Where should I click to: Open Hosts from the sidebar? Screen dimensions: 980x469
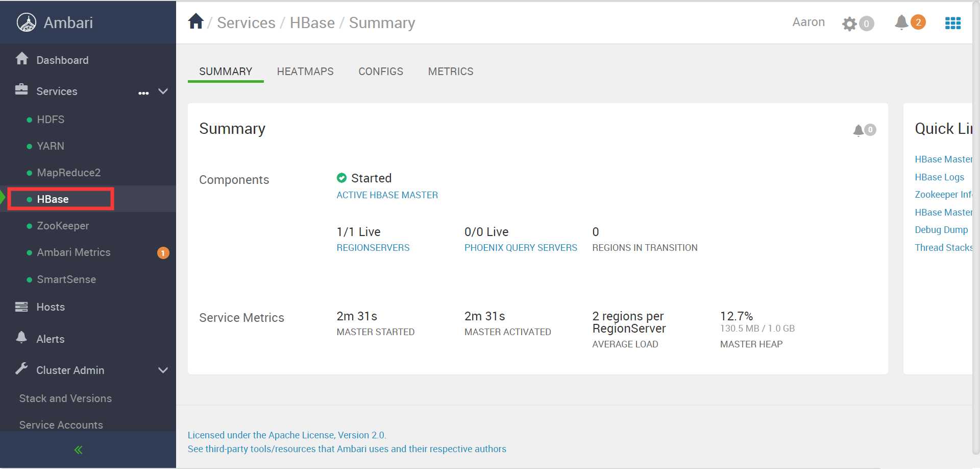point(51,307)
